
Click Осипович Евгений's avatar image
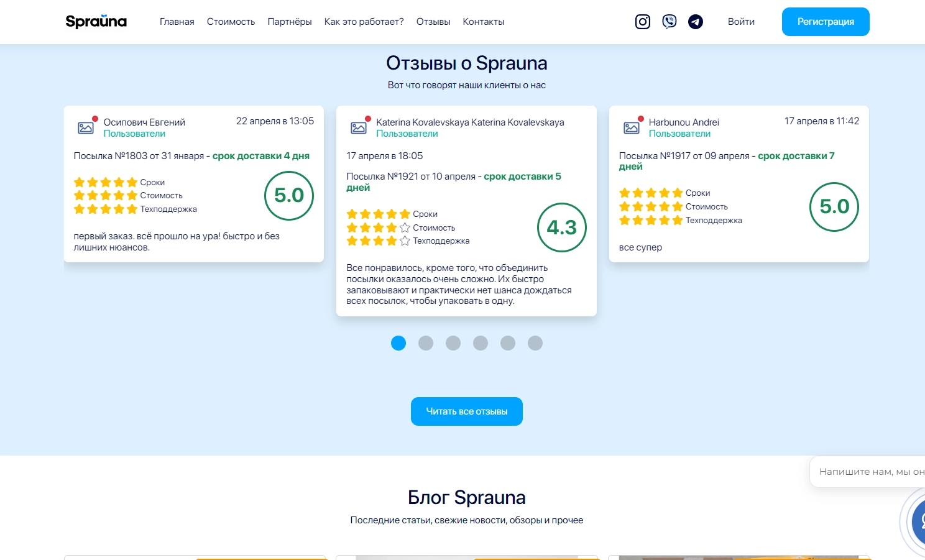(x=86, y=127)
